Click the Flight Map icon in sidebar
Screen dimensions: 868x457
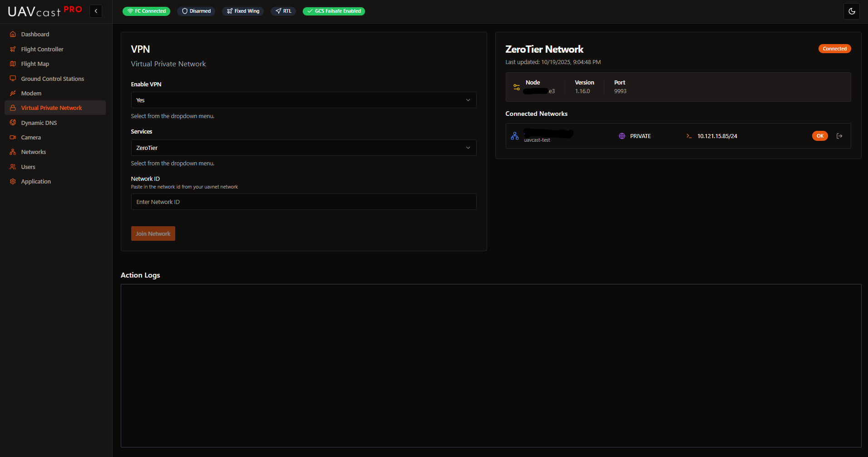pos(13,64)
